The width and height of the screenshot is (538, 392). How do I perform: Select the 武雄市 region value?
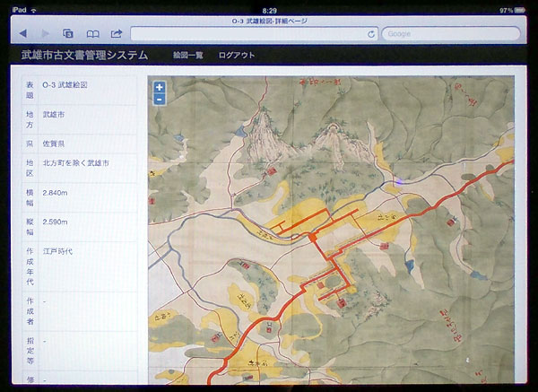[x=53, y=114]
